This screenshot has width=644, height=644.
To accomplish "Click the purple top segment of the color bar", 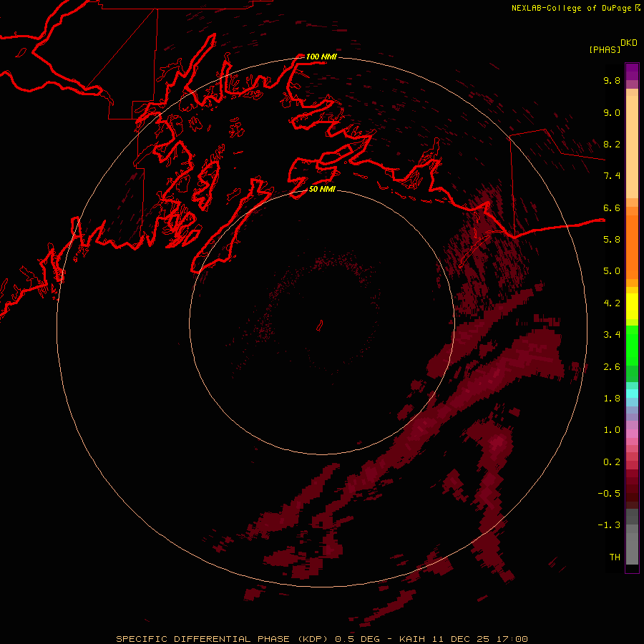I will point(632,72).
